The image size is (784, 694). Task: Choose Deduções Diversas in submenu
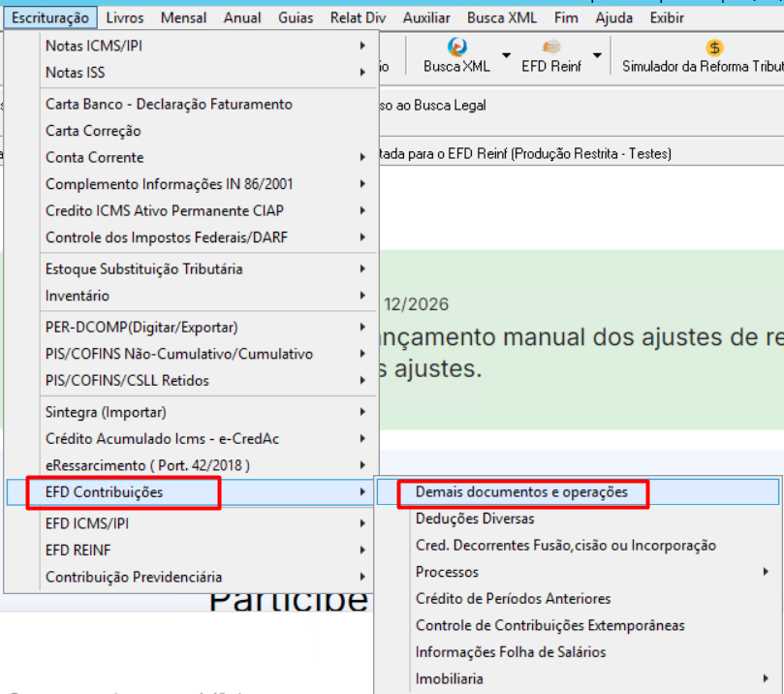coord(578,519)
